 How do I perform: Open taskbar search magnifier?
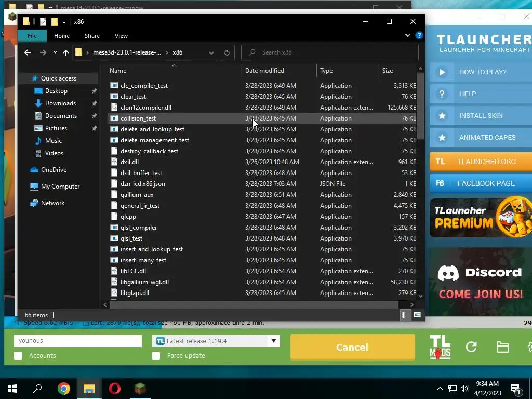click(37, 389)
